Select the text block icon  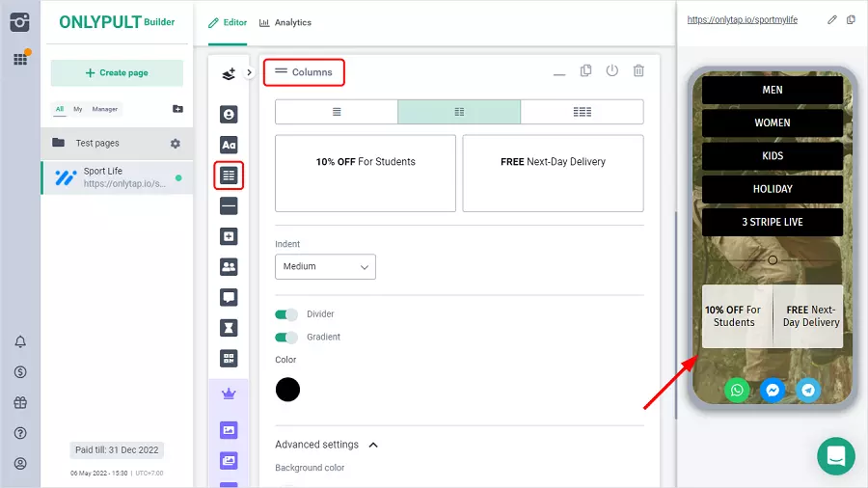point(229,146)
